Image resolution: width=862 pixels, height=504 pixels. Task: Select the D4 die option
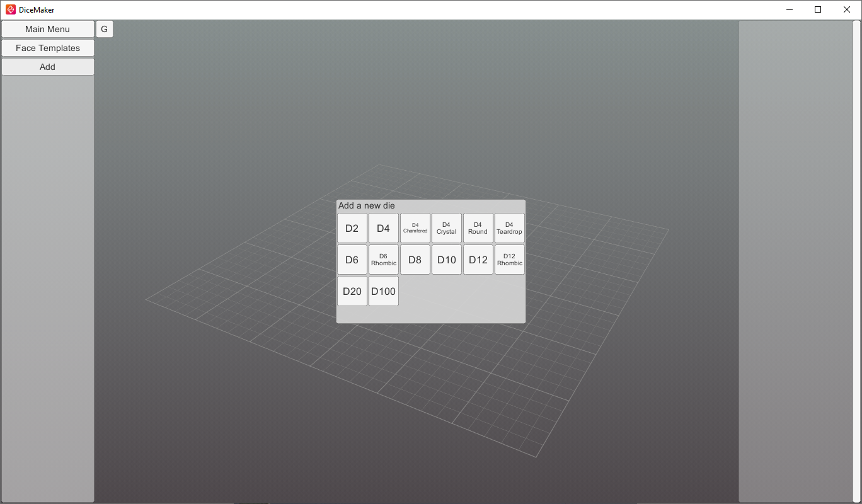point(383,228)
